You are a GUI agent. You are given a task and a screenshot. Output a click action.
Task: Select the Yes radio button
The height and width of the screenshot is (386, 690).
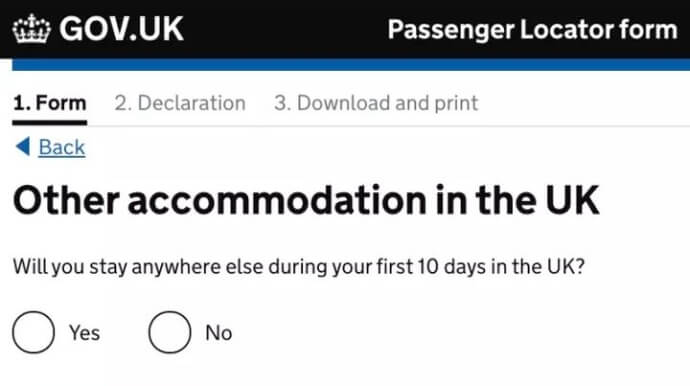pyautogui.click(x=33, y=332)
